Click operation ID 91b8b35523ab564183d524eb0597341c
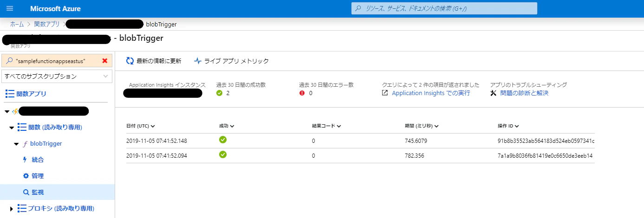 (x=546, y=141)
